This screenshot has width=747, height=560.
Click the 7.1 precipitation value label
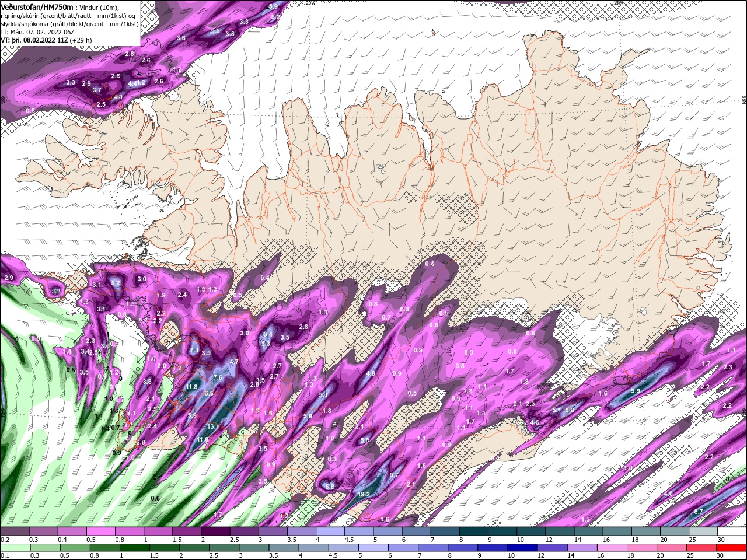194,350
